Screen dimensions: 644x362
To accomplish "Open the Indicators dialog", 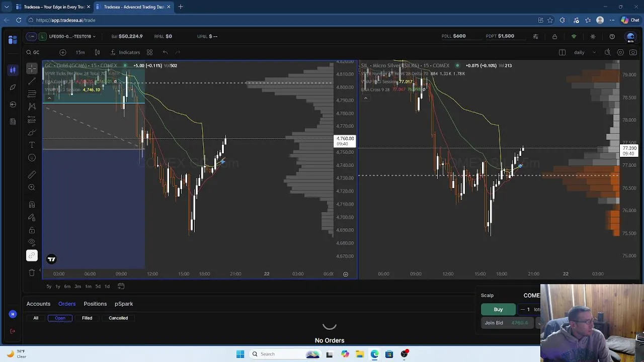I will 125,52.
